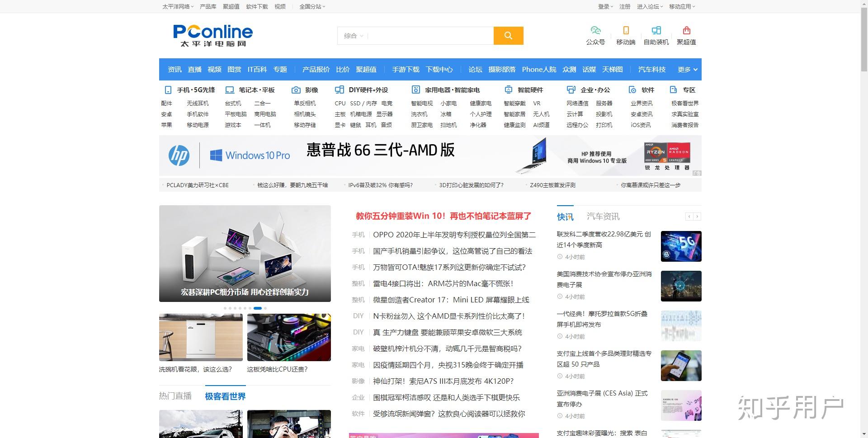Open 聚超值 shopping icon at top right
868x438 pixels.
[686, 31]
